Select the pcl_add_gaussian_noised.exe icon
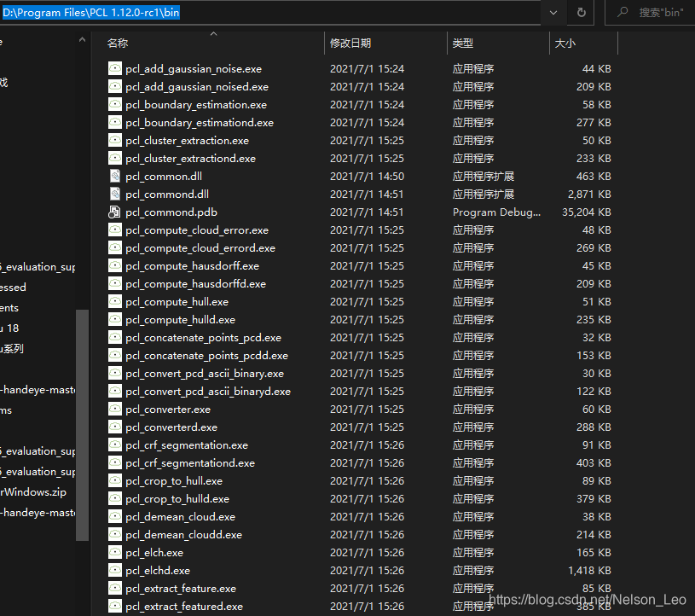 [x=115, y=86]
